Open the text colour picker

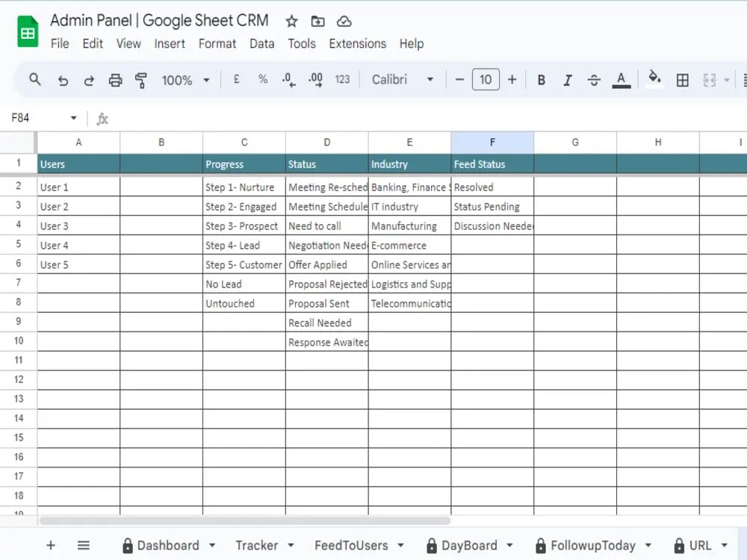[622, 80]
